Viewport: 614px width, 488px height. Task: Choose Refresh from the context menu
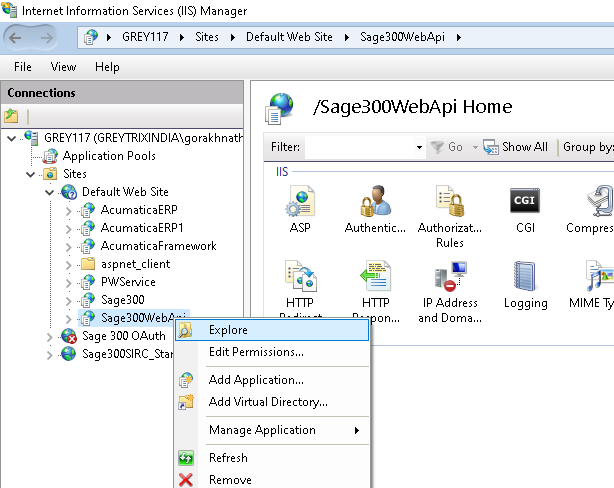(272, 458)
